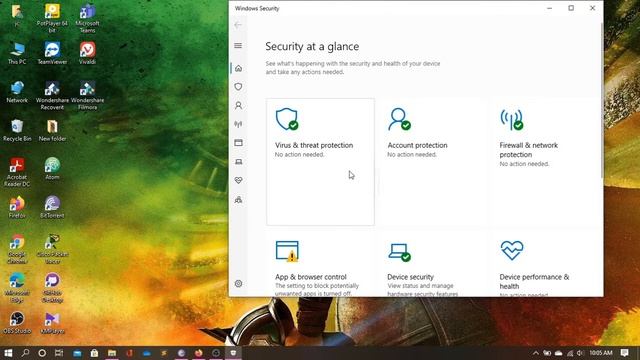This screenshot has width=640, height=360.
Task: Open Settings gear in Windows Security sidebar
Action: coord(238,283)
